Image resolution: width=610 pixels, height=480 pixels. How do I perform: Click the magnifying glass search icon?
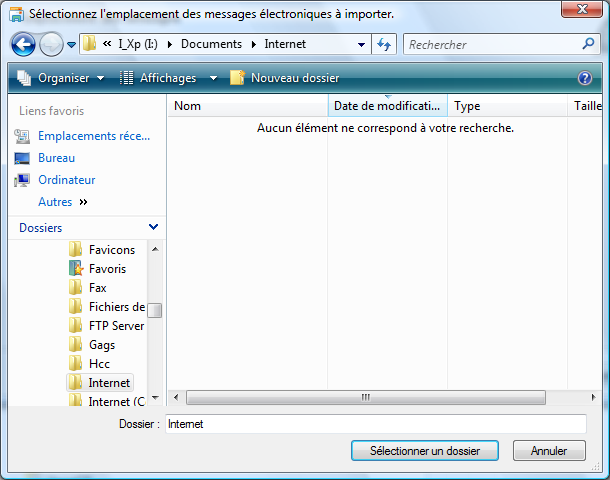point(588,44)
